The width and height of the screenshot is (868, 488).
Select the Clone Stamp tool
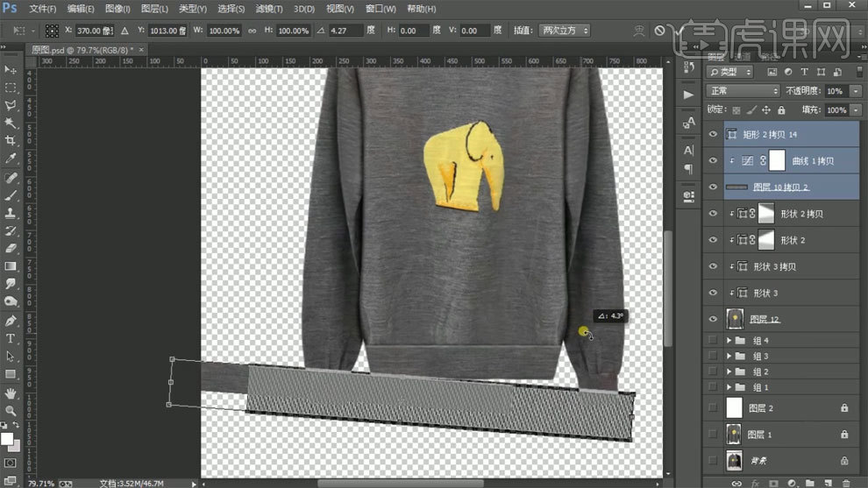coord(10,213)
